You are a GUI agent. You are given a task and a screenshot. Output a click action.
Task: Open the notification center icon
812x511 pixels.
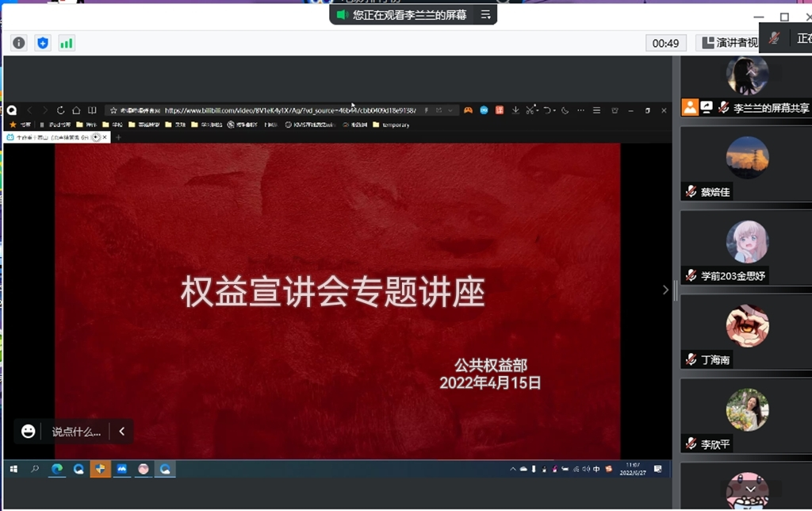[658, 469]
